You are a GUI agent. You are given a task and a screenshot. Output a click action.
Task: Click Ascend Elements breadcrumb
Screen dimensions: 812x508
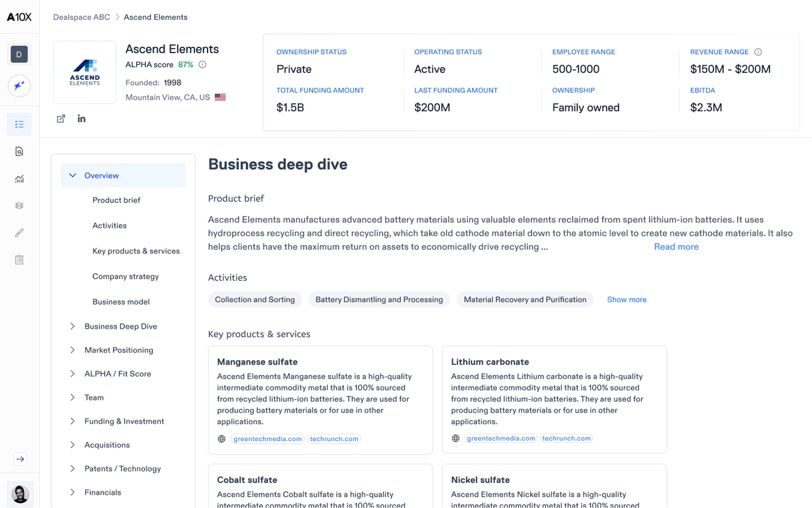coord(156,17)
